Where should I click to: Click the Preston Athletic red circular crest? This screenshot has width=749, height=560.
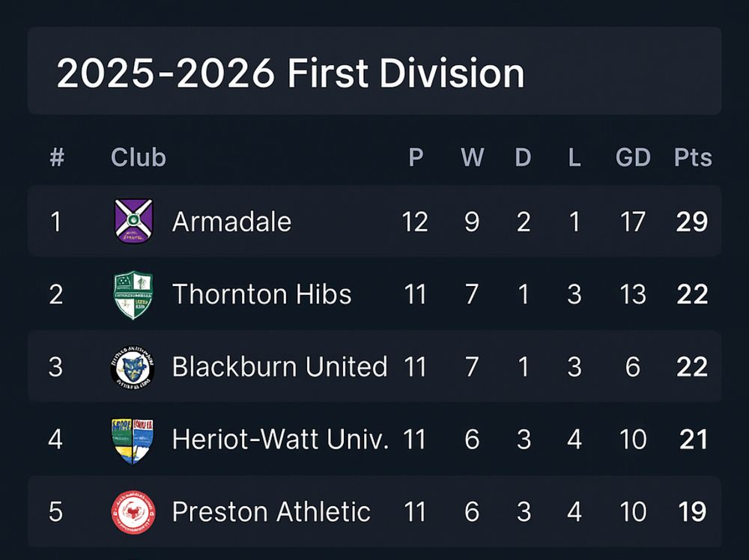point(133,512)
